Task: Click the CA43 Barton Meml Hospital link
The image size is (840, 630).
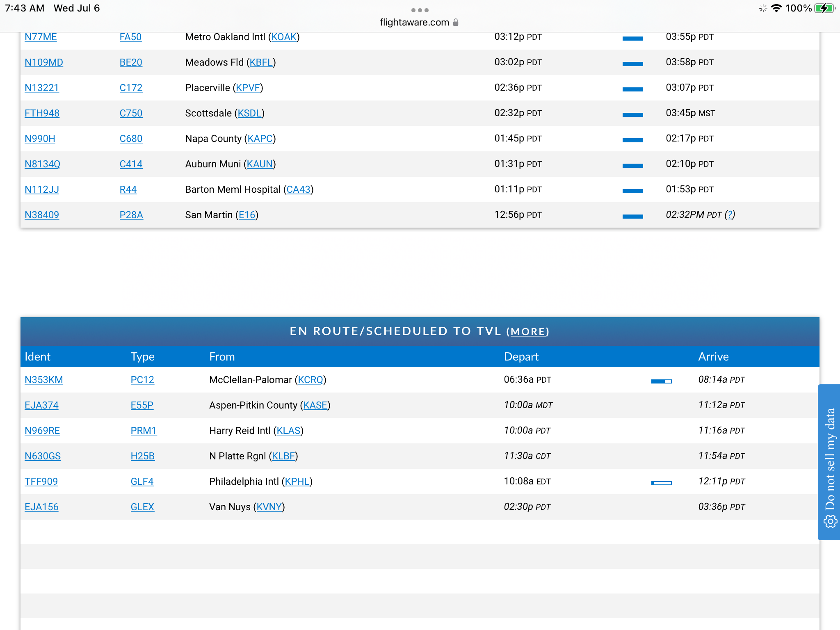Action: pyautogui.click(x=298, y=189)
